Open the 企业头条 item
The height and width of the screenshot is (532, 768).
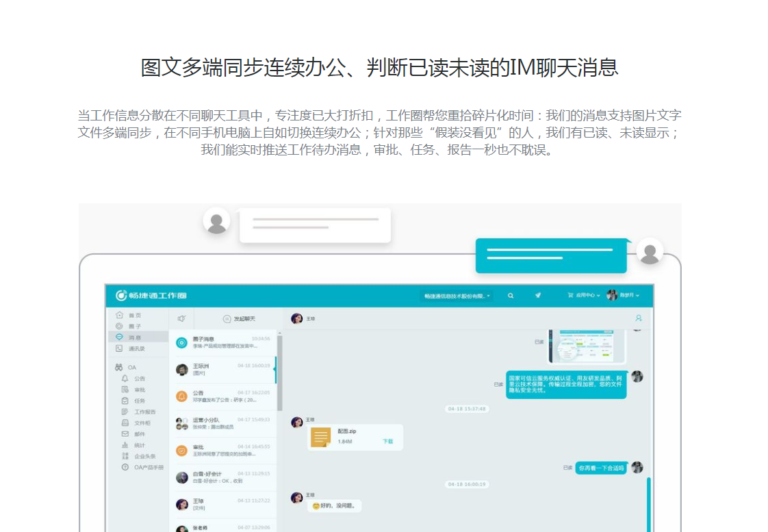pyautogui.click(x=139, y=456)
